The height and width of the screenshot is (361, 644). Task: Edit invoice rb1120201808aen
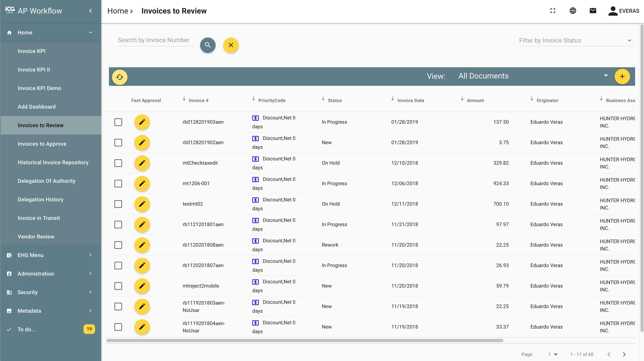tap(142, 245)
